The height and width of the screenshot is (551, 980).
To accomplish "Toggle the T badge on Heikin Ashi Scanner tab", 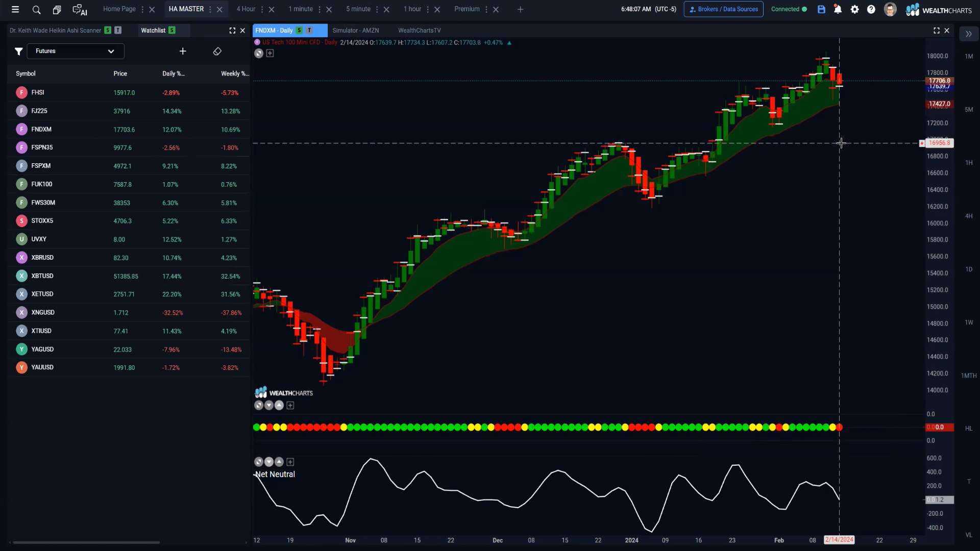I will pyautogui.click(x=118, y=31).
